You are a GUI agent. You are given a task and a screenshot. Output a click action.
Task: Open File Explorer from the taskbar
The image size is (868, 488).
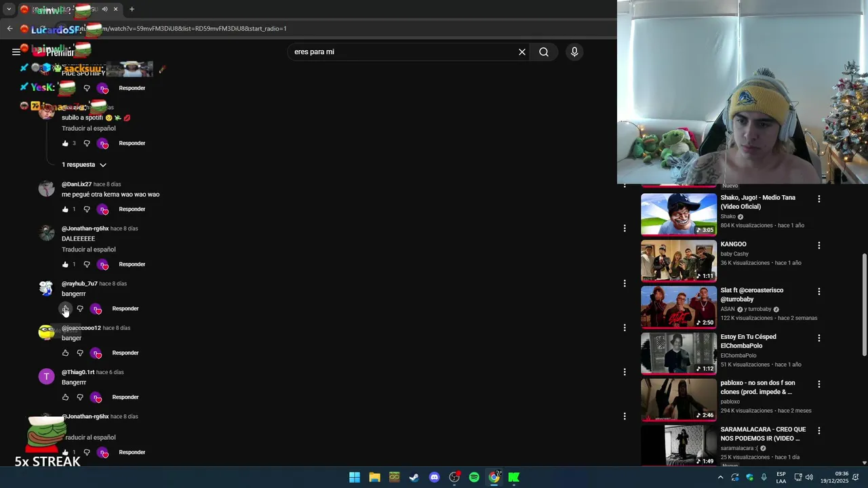pyautogui.click(x=374, y=477)
